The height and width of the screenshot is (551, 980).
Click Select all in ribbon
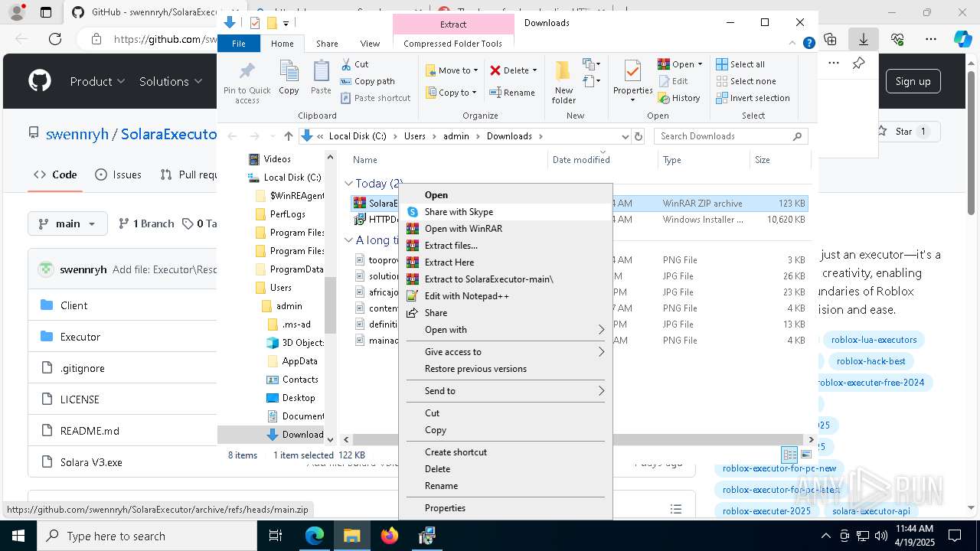(740, 64)
